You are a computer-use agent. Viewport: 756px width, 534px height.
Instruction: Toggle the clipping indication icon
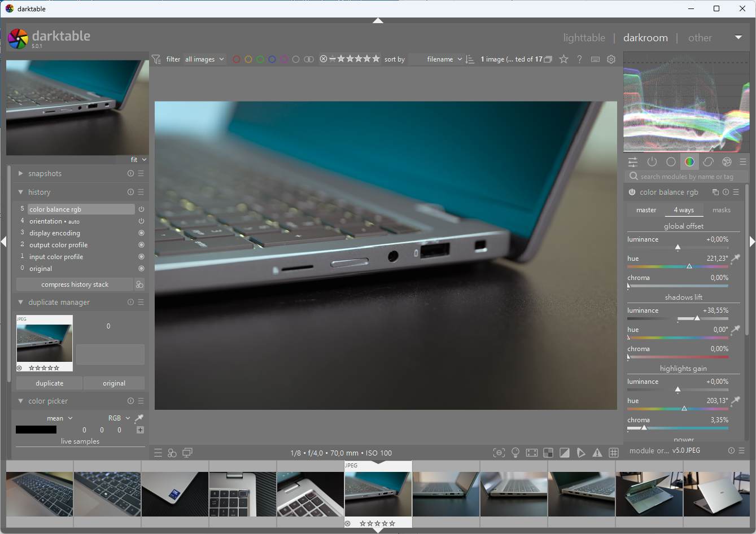click(564, 453)
